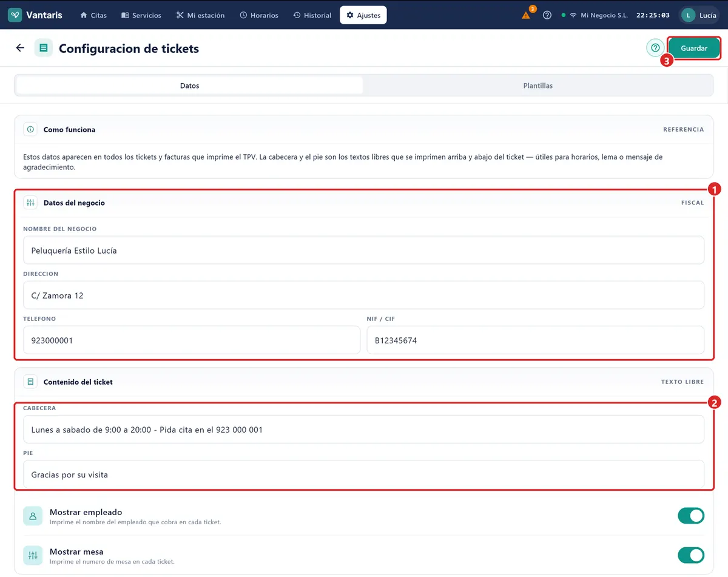Open the Citas menu item
728x577 pixels.
point(93,15)
